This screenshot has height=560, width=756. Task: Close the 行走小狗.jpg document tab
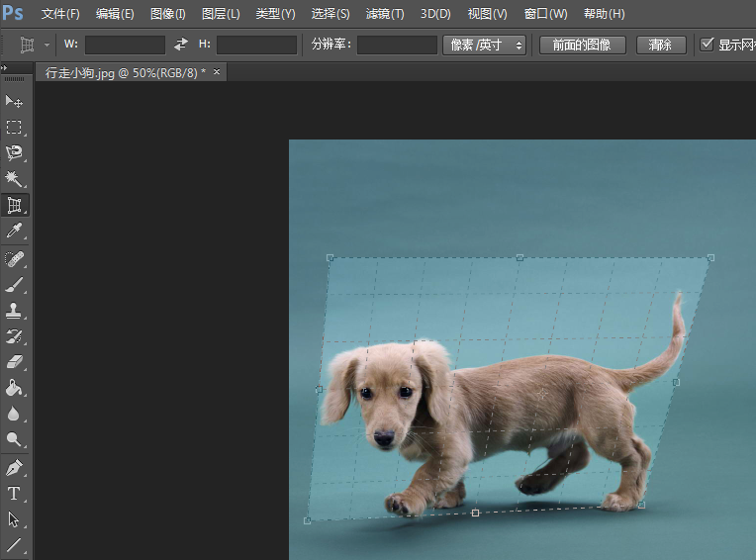217,72
